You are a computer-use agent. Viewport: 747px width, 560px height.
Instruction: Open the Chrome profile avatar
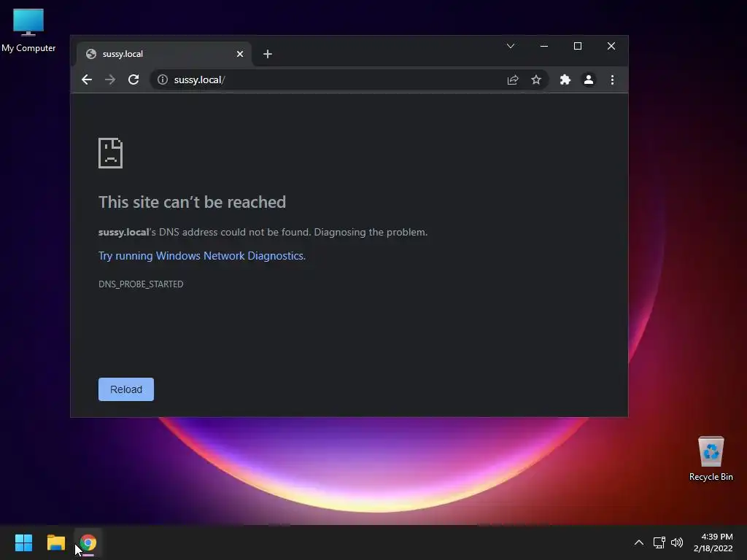589,79
